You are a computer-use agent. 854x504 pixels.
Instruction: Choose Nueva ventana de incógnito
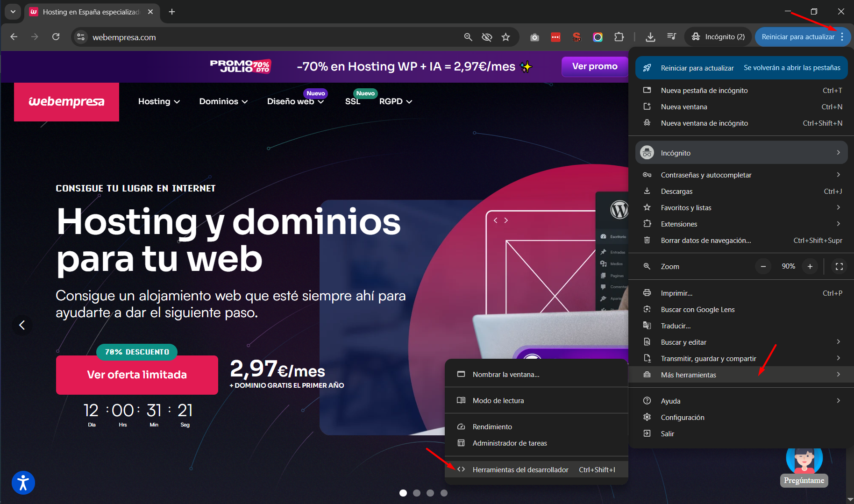click(x=741, y=123)
